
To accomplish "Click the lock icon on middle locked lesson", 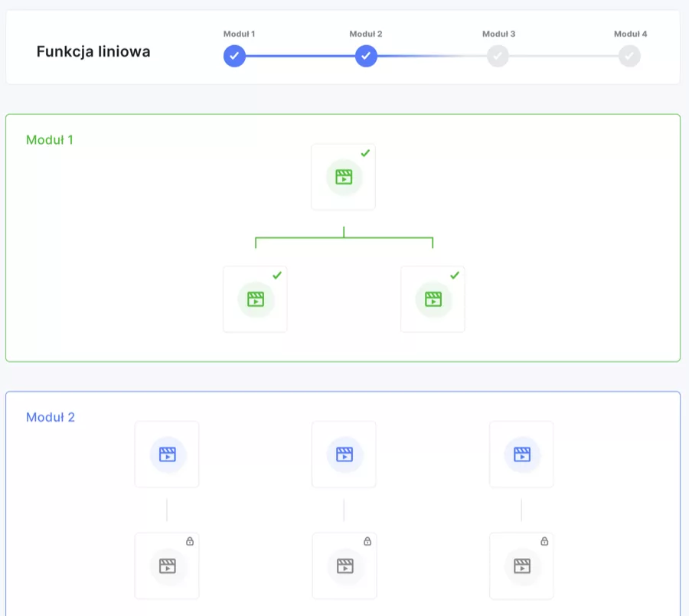I will [367, 541].
